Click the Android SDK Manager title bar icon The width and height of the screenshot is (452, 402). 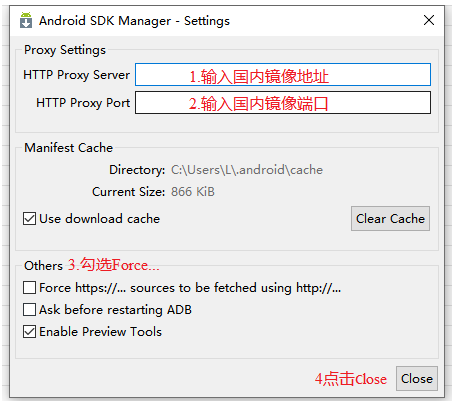point(26,20)
